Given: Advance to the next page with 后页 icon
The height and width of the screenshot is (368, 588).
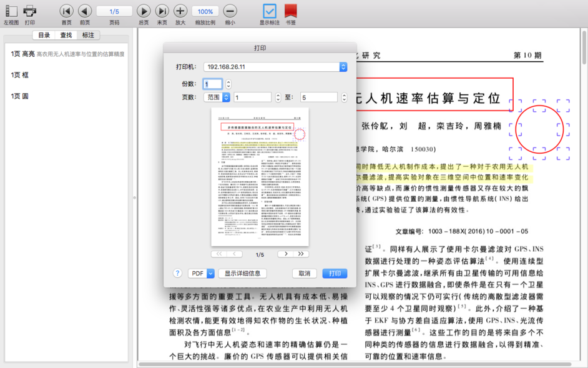Looking at the screenshot, I should pyautogui.click(x=143, y=11).
